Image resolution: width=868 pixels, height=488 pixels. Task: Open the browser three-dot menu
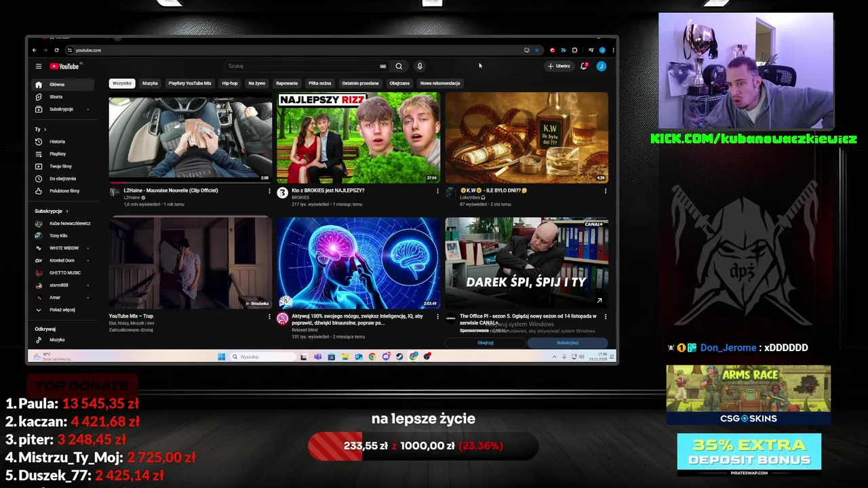click(x=613, y=50)
